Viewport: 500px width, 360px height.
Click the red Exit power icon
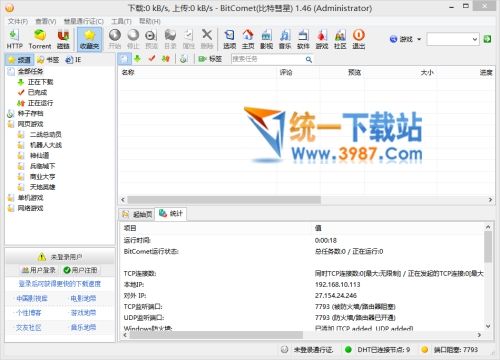(359, 39)
